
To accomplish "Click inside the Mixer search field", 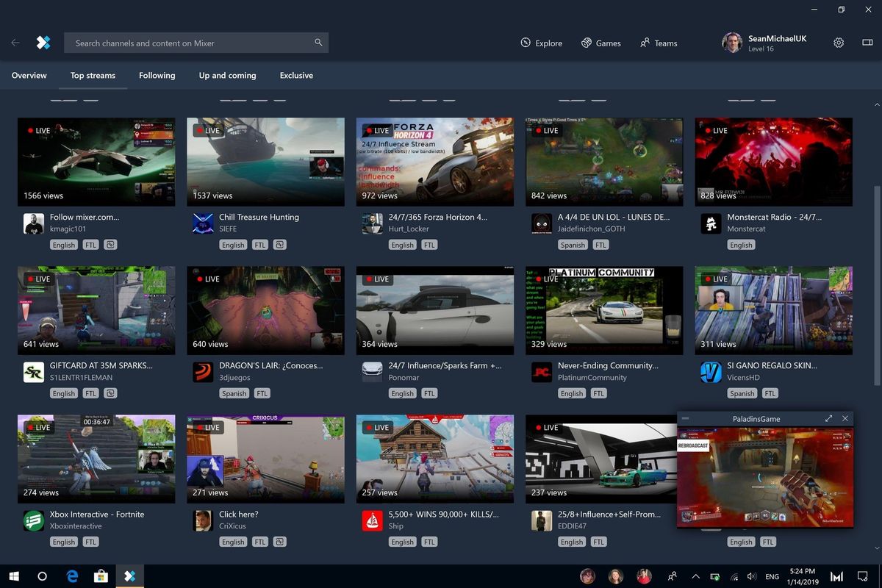I will (184, 43).
